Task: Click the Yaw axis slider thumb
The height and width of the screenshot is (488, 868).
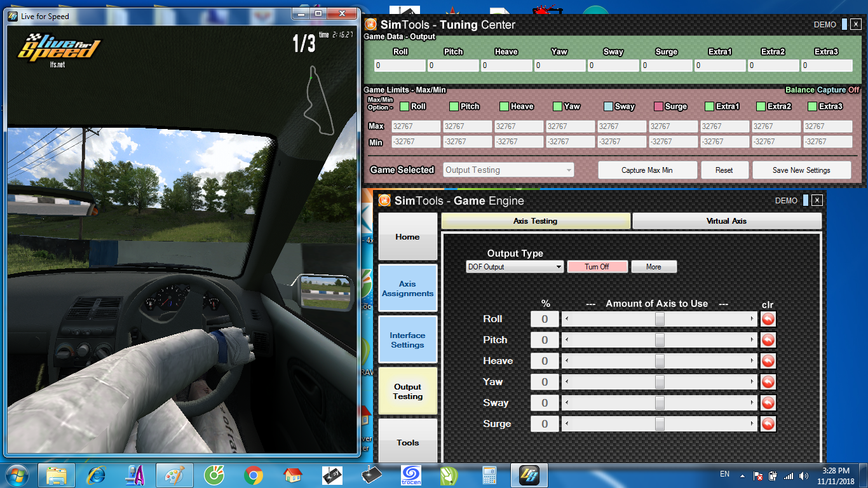Action: click(660, 382)
